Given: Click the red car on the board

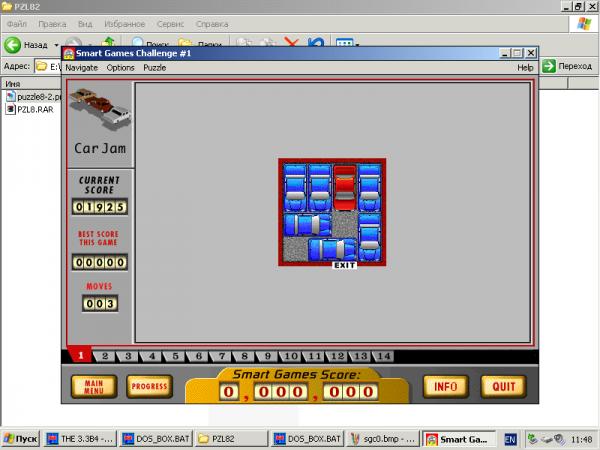Looking at the screenshot, I should (345, 188).
